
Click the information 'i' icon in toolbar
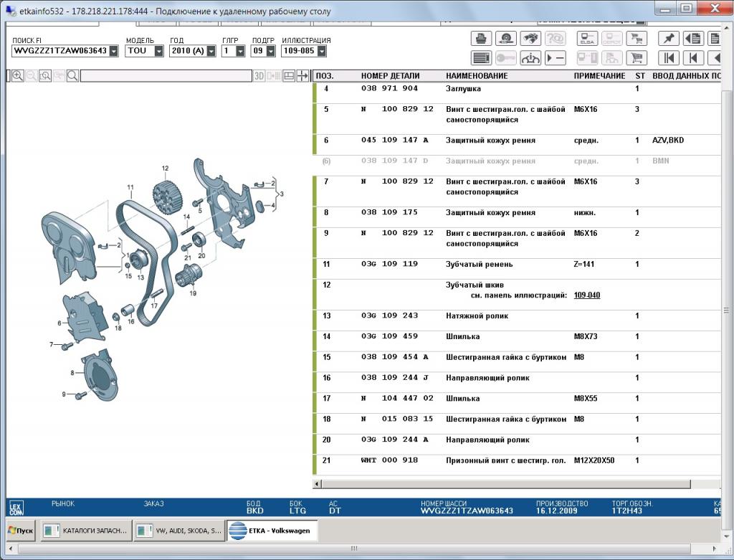[x=530, y=58]
